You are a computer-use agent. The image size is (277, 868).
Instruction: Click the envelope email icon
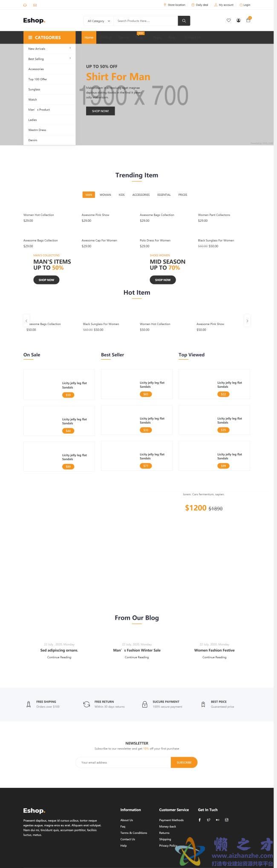(35, 5)
